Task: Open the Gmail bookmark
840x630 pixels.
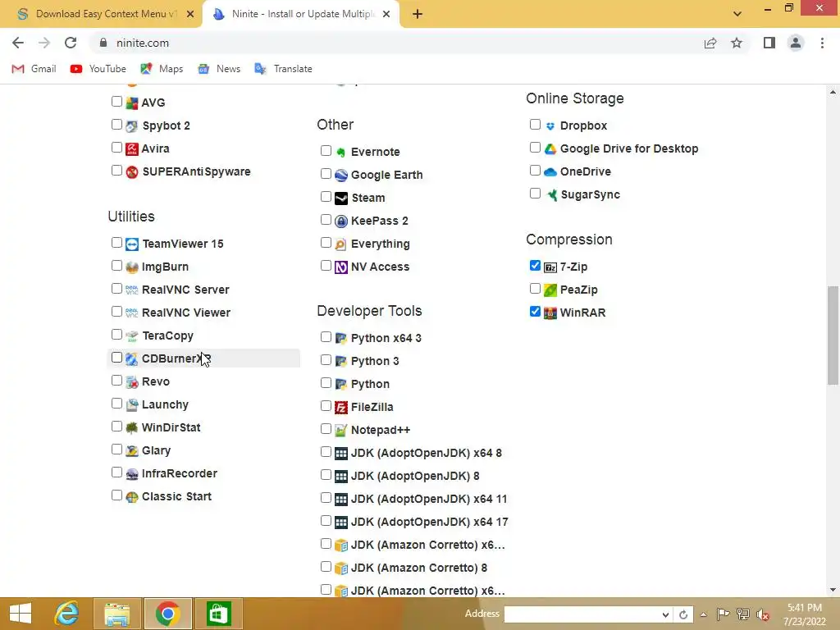Action: point(34,69)
